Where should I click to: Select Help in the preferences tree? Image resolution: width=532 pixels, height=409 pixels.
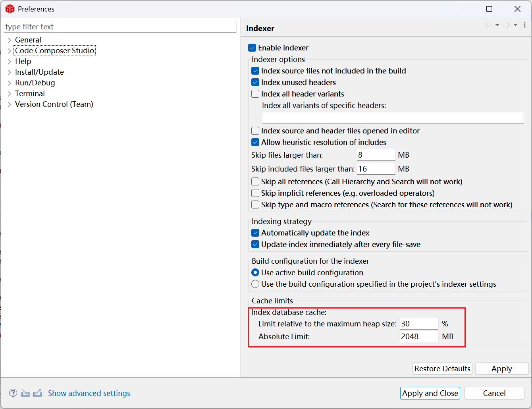click(23, 61)
